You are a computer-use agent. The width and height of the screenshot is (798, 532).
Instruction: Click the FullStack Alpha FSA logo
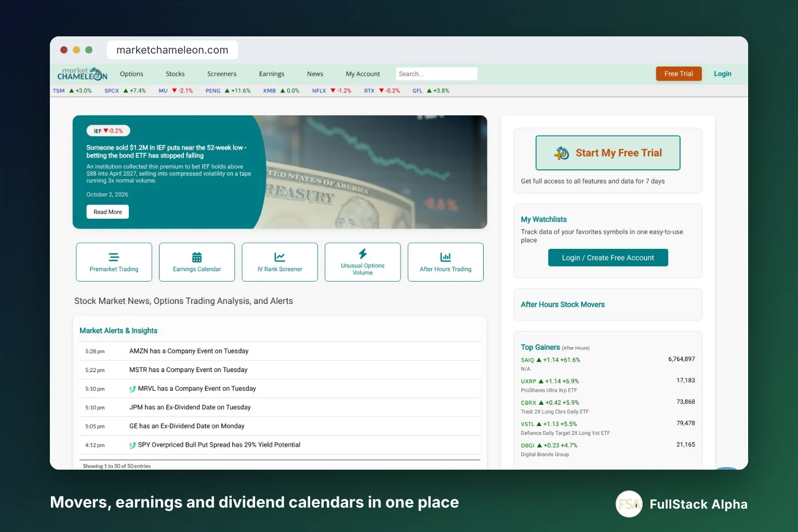(629, 504)
